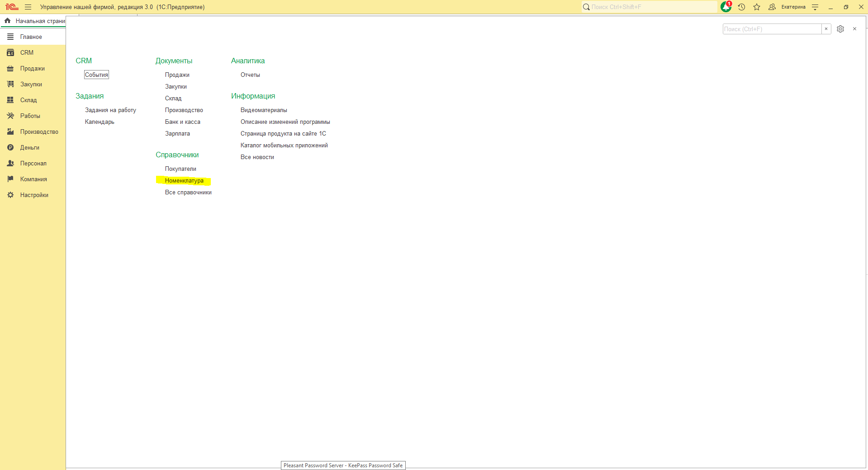The image size is (868, 470).
Task: Open the Отчеты link under Аналитика
Action: pos(250,75)
